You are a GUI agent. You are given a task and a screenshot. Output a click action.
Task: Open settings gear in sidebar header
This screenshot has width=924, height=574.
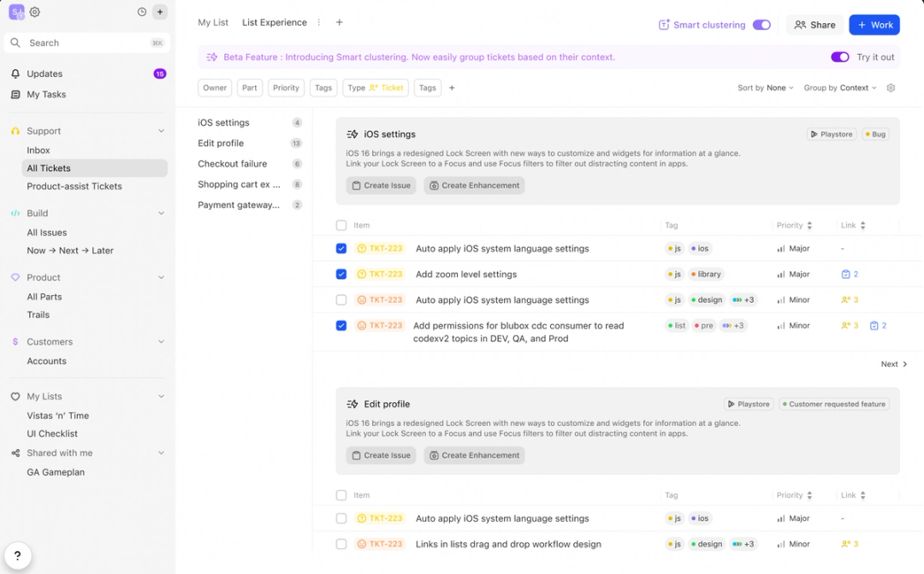coord(35,12)
